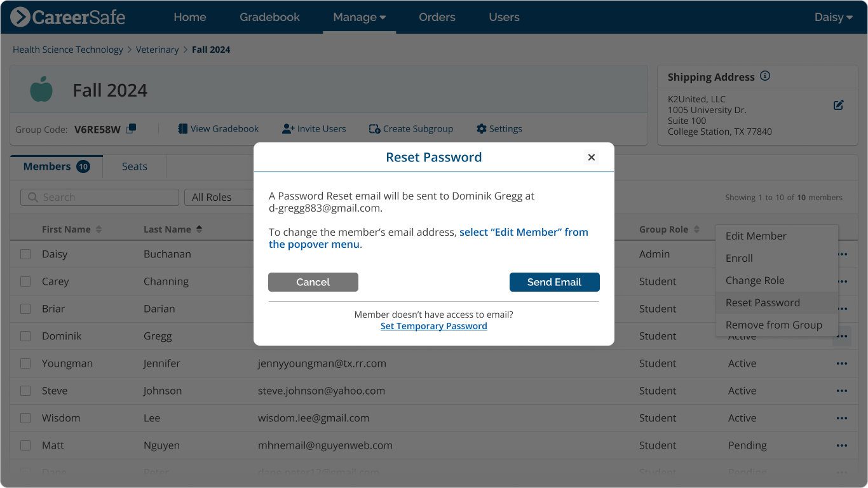This screenshot has width=868, height=488.
Task: View the Shipping Address info tooltip icon
Action: pyautogui.click(x=764, y=76)
